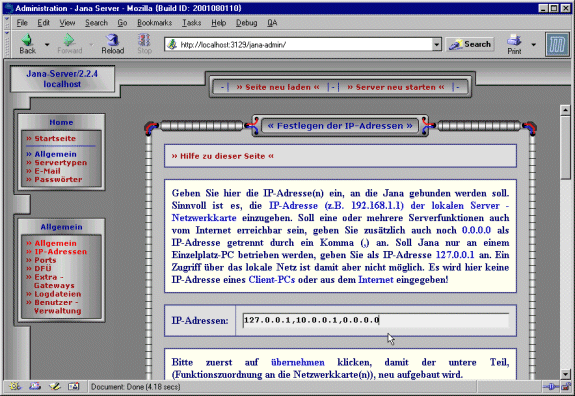Open the File menu

tap(22, 23)
